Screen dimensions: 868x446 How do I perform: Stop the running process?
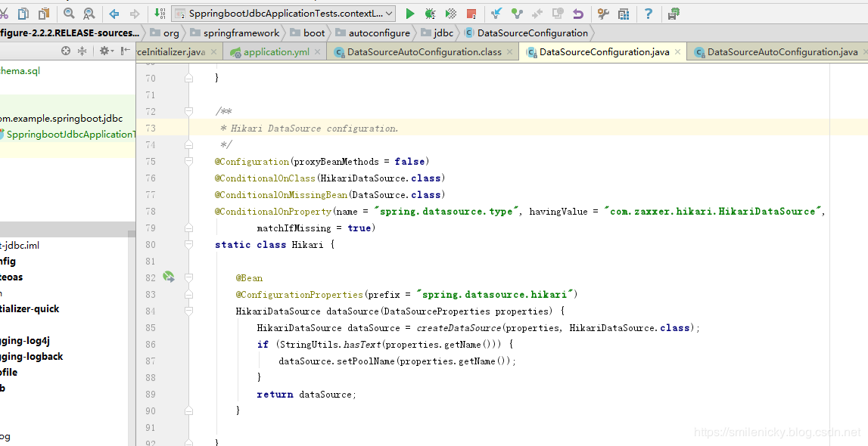(471, 14)
